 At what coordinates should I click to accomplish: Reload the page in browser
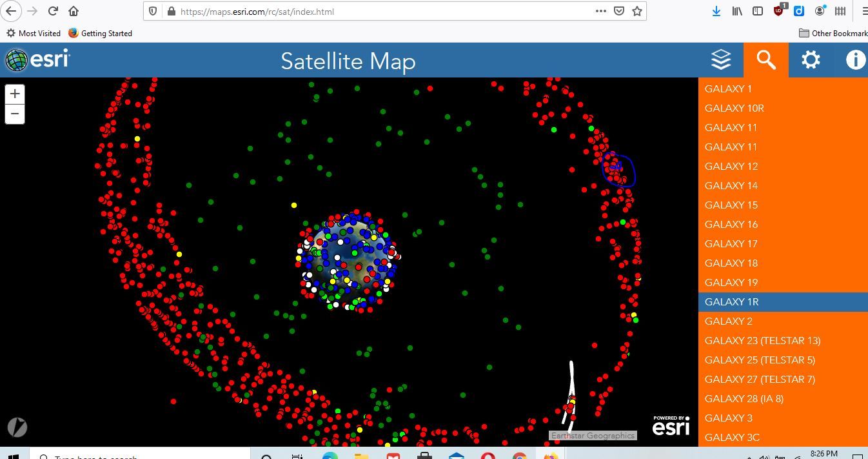[x=53, y=11]
